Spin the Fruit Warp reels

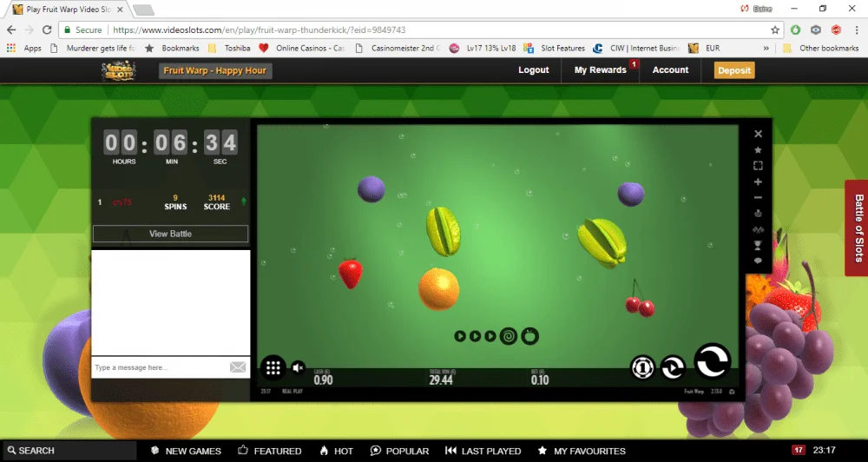click(x=713, y=360)
